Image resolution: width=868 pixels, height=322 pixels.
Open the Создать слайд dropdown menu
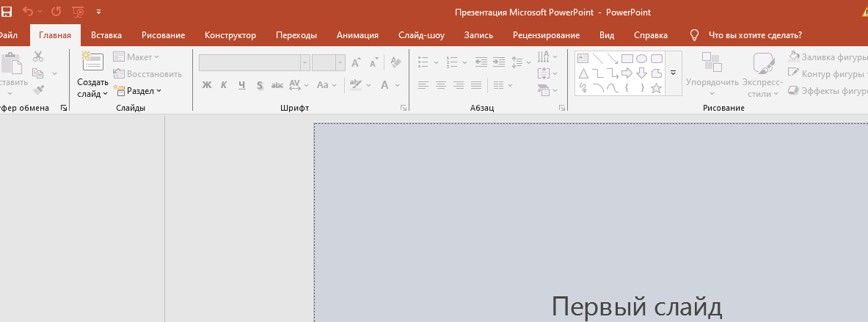[x=92, y=88]
